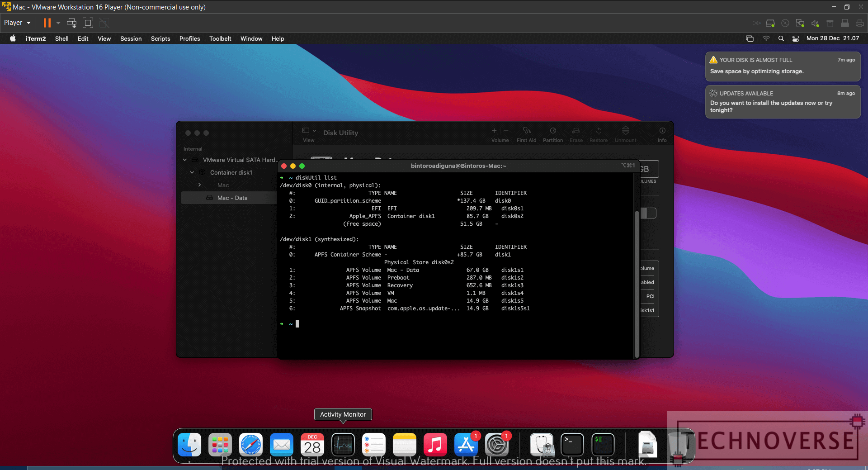Open Calendar from the Dock
Image resolution: width=868 pixels, height=470 pixels.
[x=312, y=445]
